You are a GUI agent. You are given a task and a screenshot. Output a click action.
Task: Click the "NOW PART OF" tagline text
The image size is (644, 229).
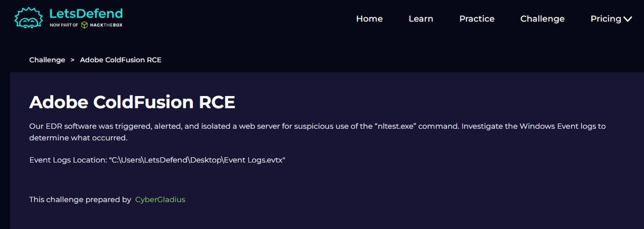point(64,25)
